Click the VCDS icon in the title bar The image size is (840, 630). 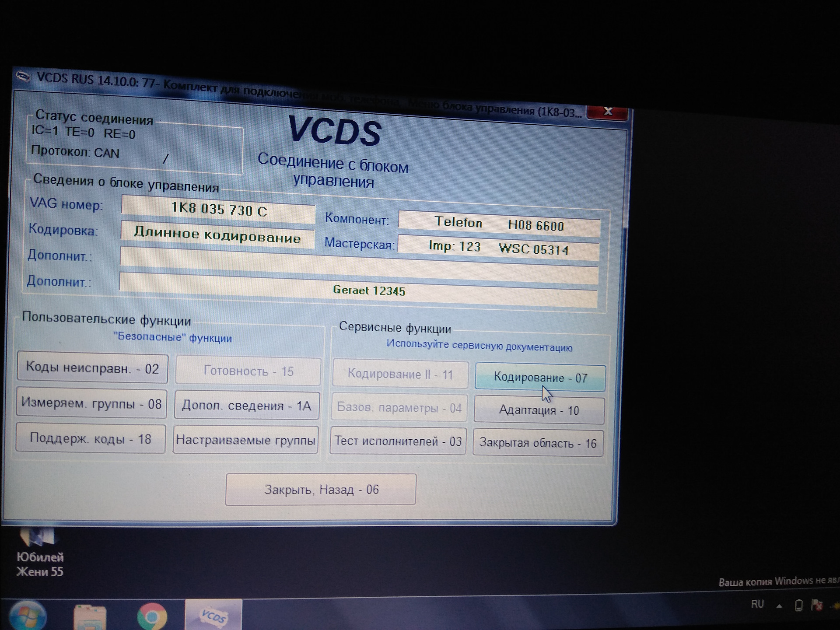[24, 77]
